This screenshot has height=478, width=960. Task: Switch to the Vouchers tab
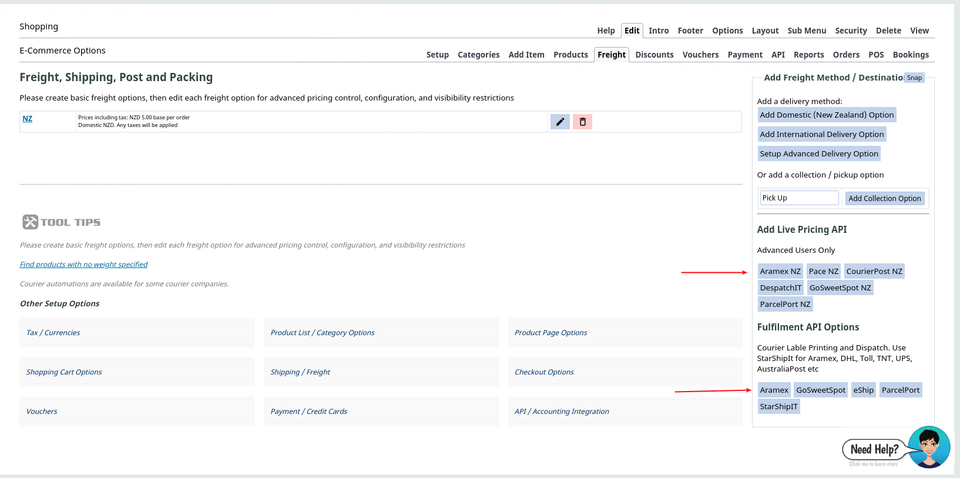(x=700, y=55)
